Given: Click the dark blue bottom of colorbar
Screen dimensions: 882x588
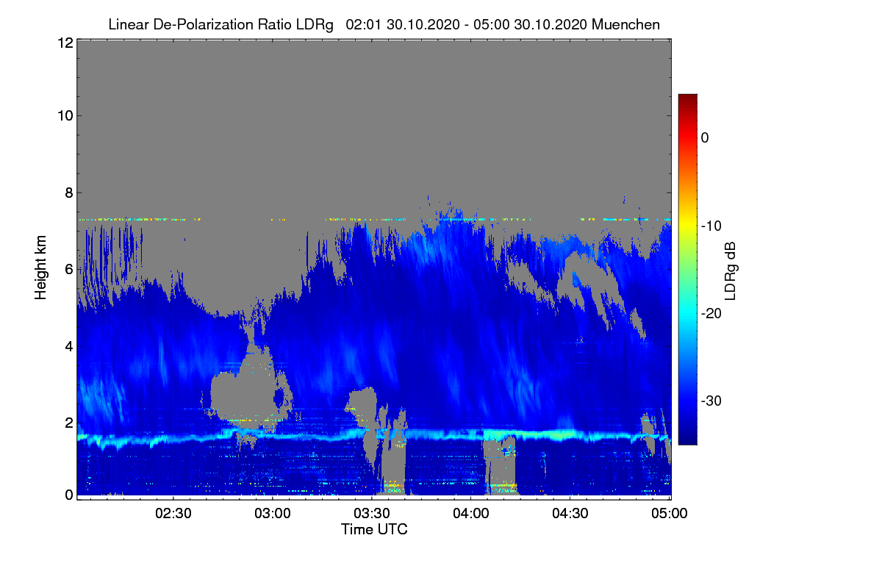Looking at the screenshot, I should coord(687,437).
